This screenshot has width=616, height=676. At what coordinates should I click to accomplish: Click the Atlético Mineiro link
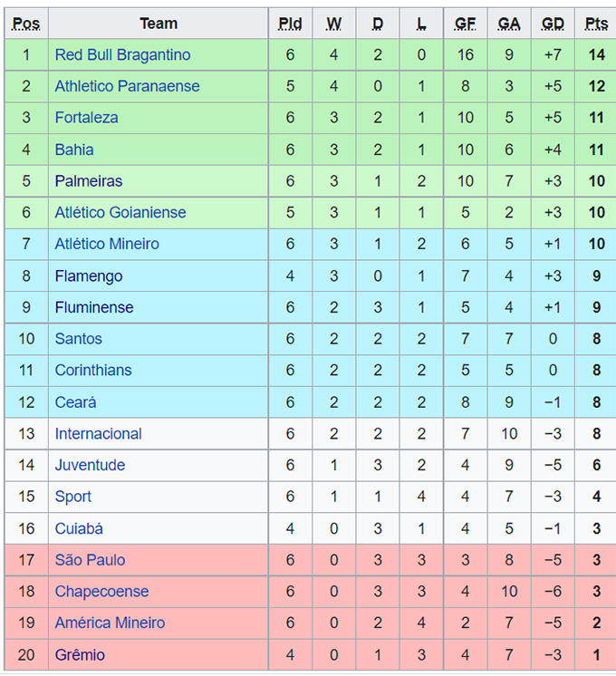(107, 244)
